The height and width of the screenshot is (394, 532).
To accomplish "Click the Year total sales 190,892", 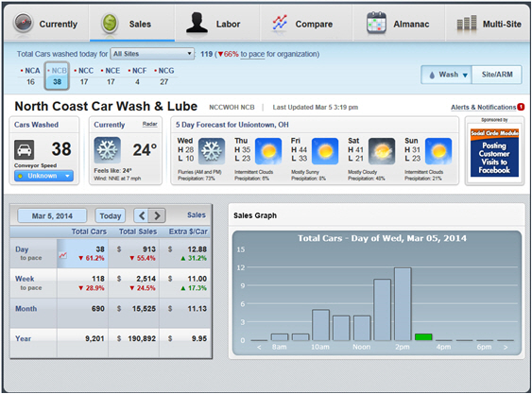I will pyautogui.click(x=142, y=338).
